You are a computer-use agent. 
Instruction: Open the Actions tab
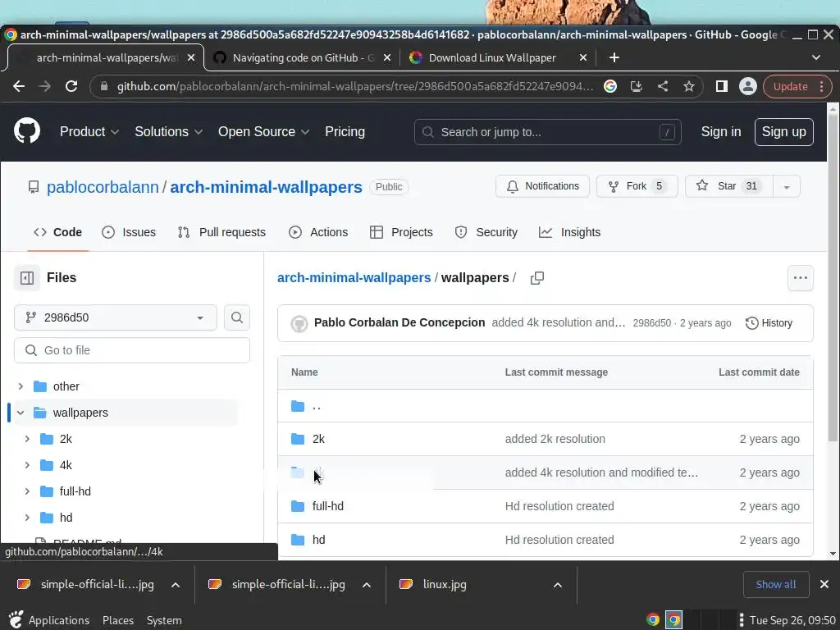[318, 232]
